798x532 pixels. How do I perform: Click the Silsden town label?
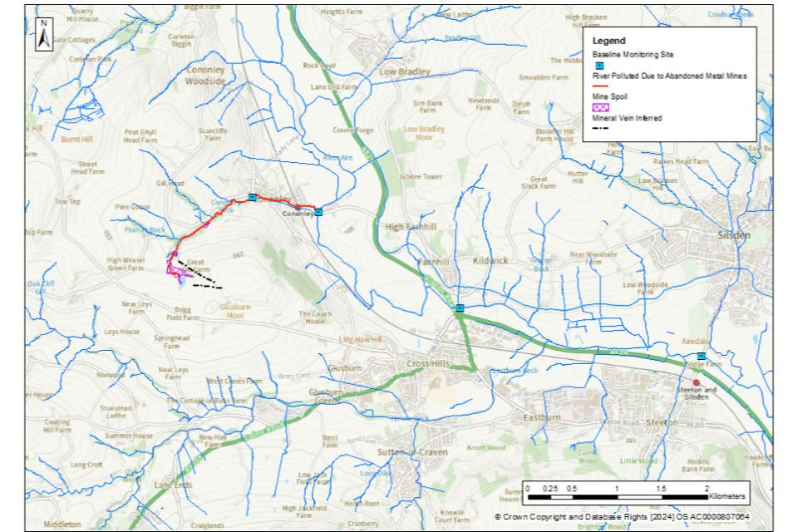point(731,235)
